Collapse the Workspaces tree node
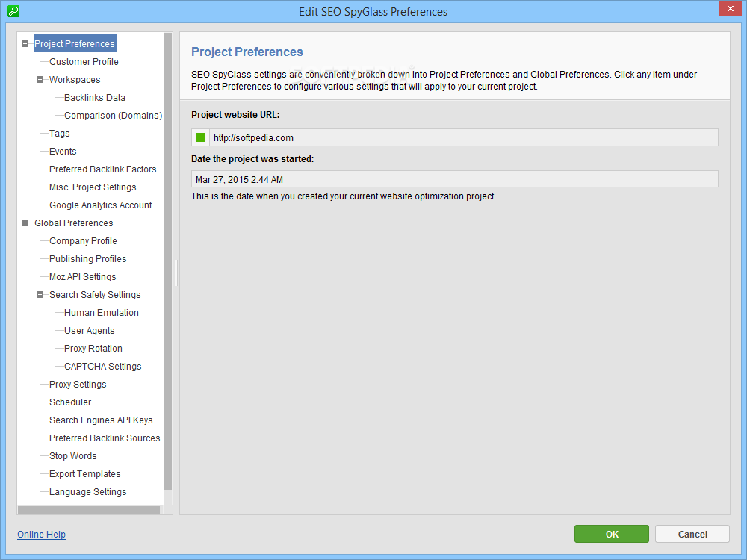Image resolution: width=747 pixels, height=560 pixels. (x=40, y=80)
